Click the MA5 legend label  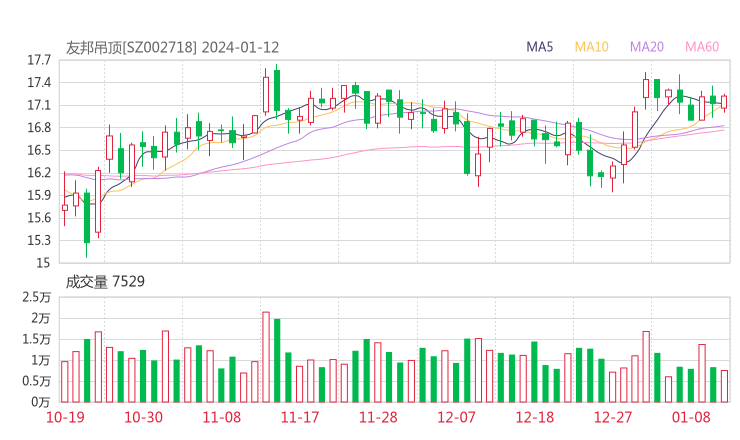point(539,47)
